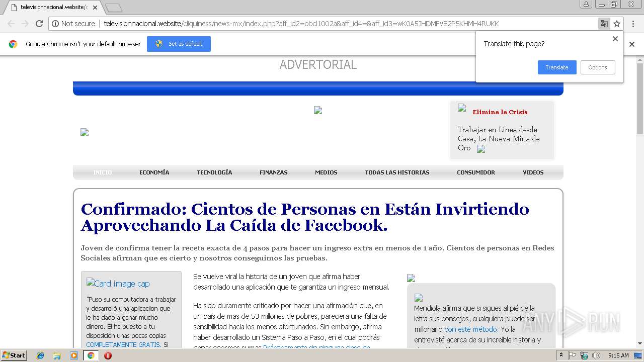644x362 pixels.
Task: Open the MEDIOS menu item
Action: 326,172
